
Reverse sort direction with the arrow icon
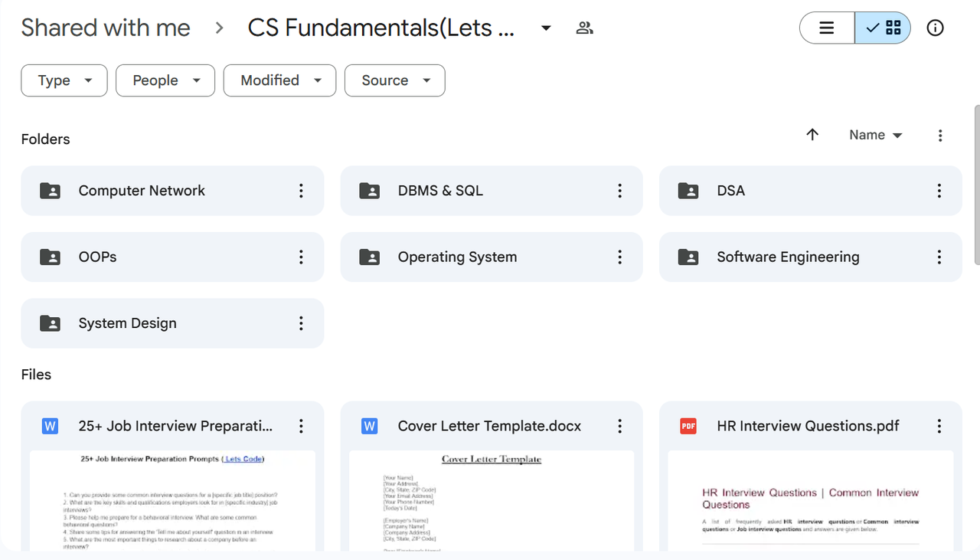812,135
